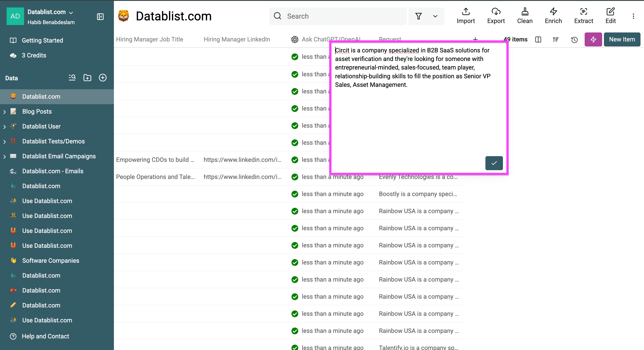Click the Edit collection icon
The width and height of the screenshot is (644, 350).
click(610, 16)
